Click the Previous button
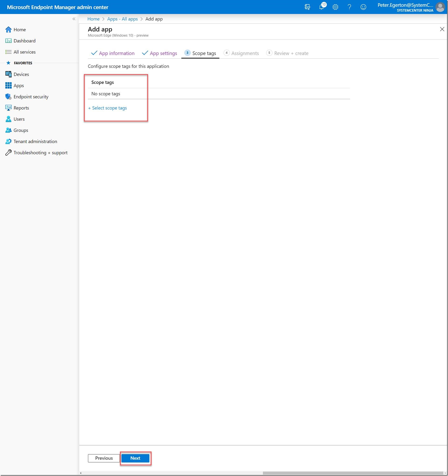The image size is (448, 476). pyautogui.click(x=104, y=458)
